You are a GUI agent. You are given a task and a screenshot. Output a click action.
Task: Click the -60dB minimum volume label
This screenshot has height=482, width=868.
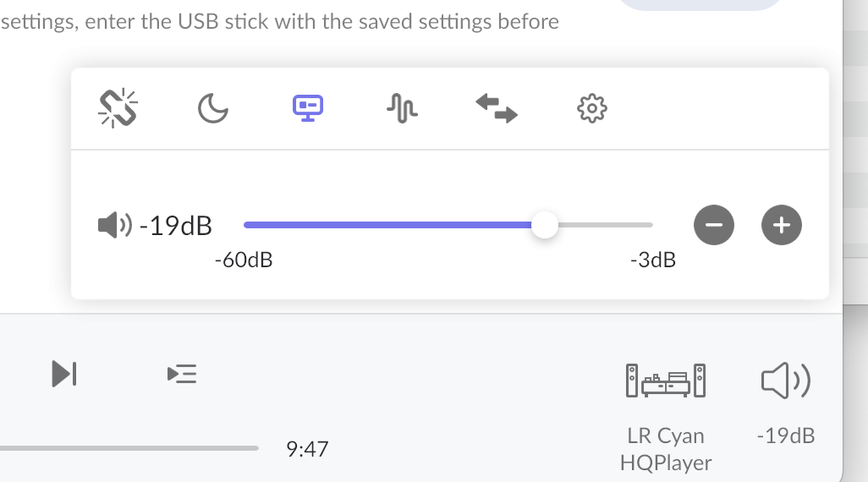pyautogui.click(x=244, y=260)
